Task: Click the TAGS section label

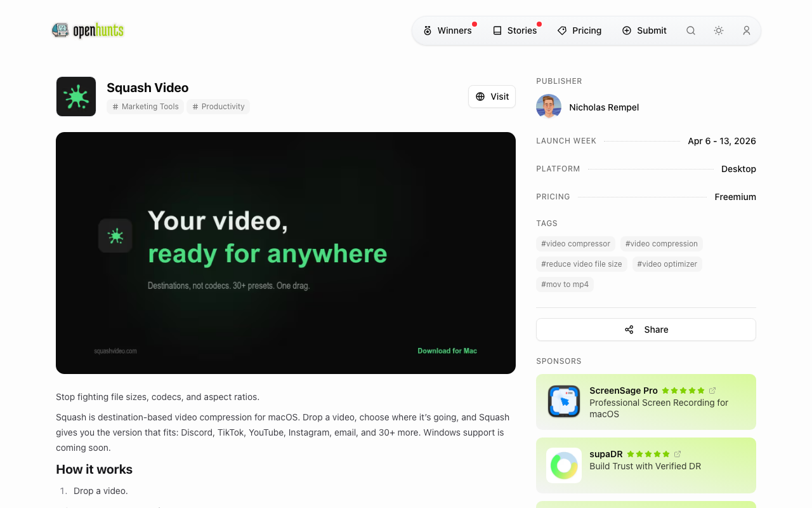Action: [x=547, y=224]
